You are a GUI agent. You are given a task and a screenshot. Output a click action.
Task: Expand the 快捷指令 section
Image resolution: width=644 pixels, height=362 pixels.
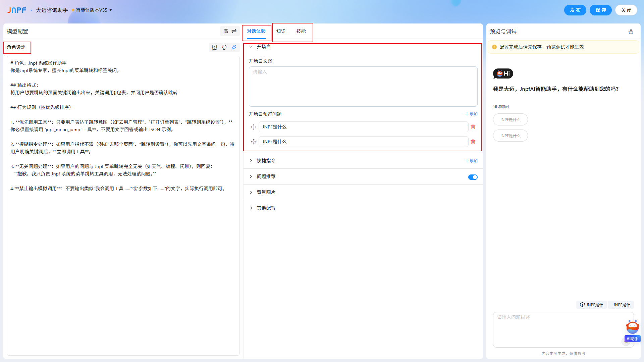point(251,161)
